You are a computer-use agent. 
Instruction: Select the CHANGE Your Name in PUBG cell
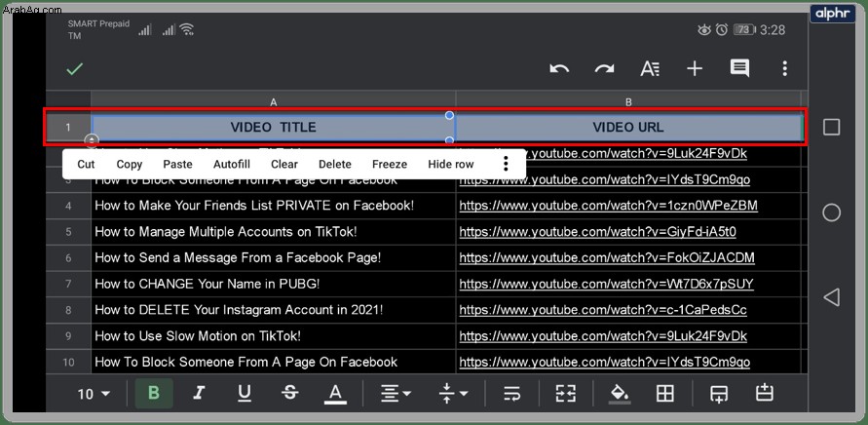(x=274, y=284)
